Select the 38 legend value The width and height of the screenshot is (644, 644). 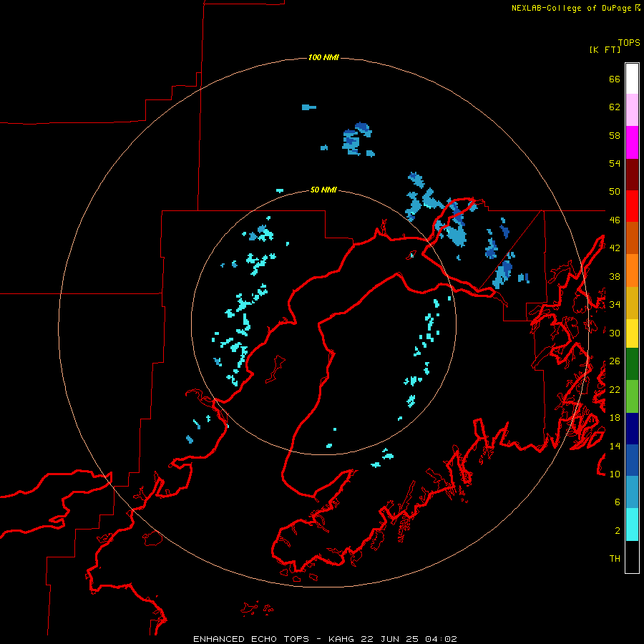615,276
